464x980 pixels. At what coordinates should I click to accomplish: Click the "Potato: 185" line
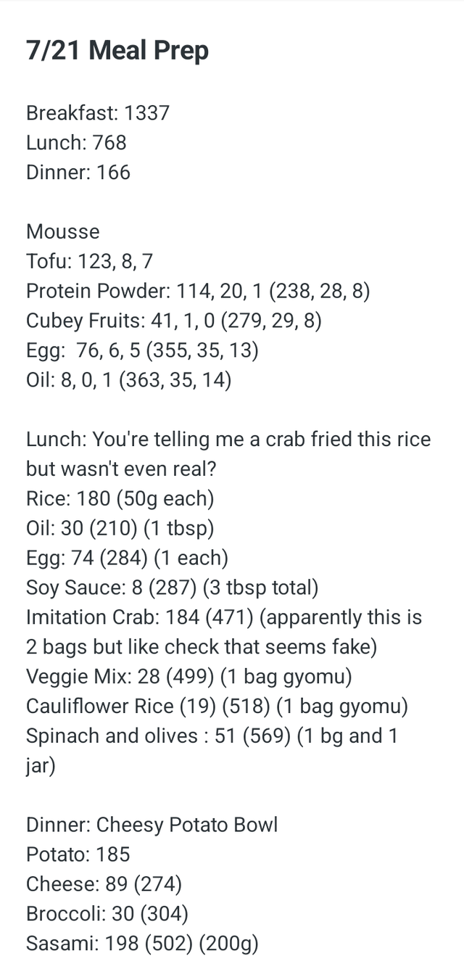(78, 855)
